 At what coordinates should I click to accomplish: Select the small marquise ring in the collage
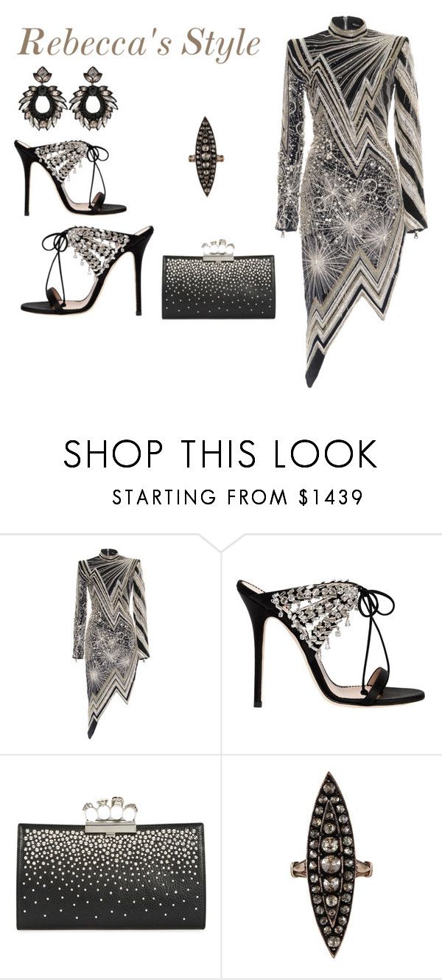[205, 156]
